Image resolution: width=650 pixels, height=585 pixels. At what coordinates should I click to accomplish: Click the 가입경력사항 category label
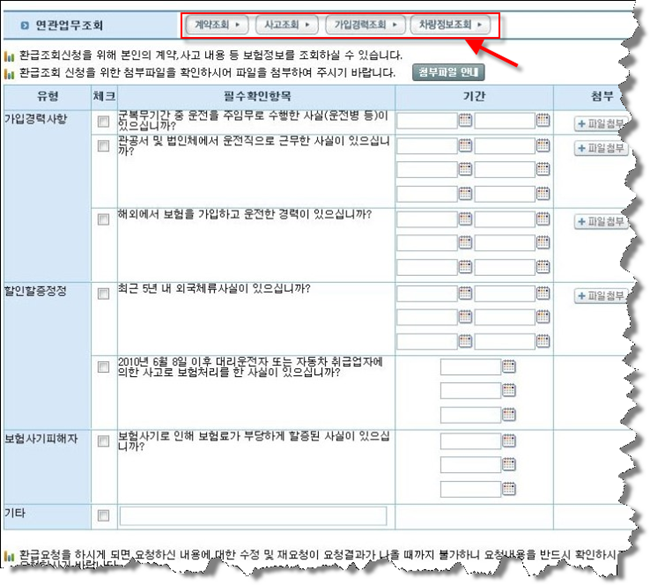click(36, 119)
